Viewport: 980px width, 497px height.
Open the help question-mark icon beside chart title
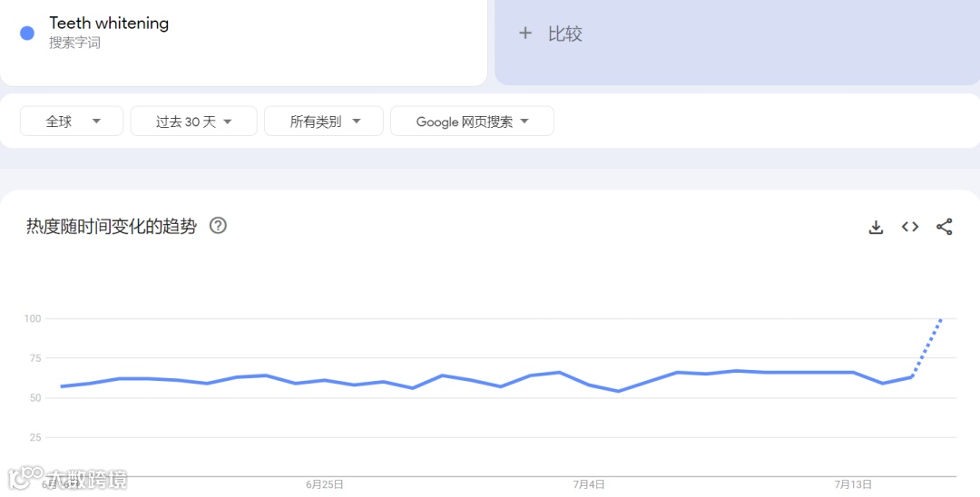[218, 226]
